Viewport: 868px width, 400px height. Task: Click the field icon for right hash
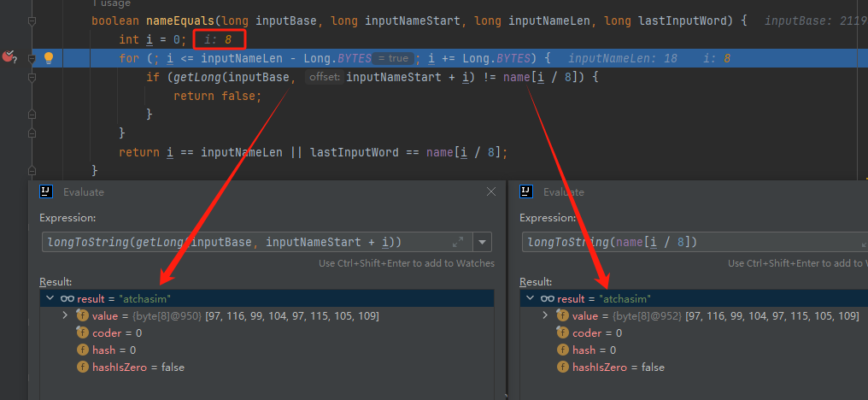[562, 350]
